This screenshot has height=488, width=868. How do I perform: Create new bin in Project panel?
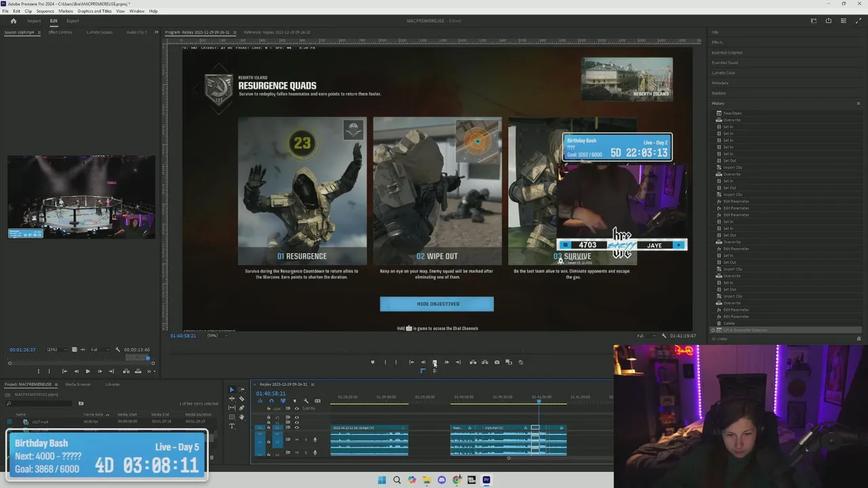pyautogui.click(x=81, y=403)
